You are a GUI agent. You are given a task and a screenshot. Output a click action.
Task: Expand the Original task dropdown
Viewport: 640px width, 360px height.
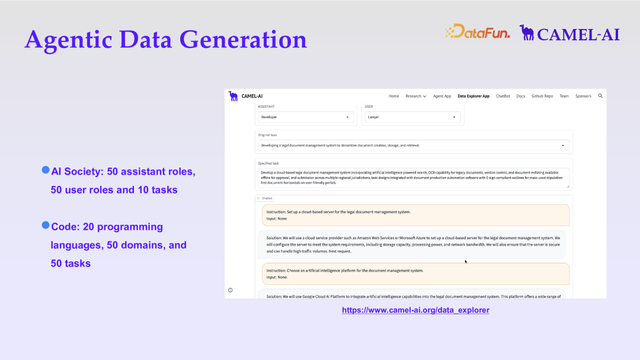coord(413,145)
